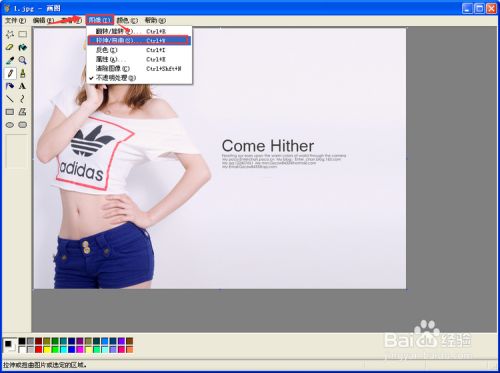This screenshot has width=500, height=373.
Task: Choose the highlighted 拉伸/扭曲 Ctrl+W entry
Action: (x=139, y=41)
